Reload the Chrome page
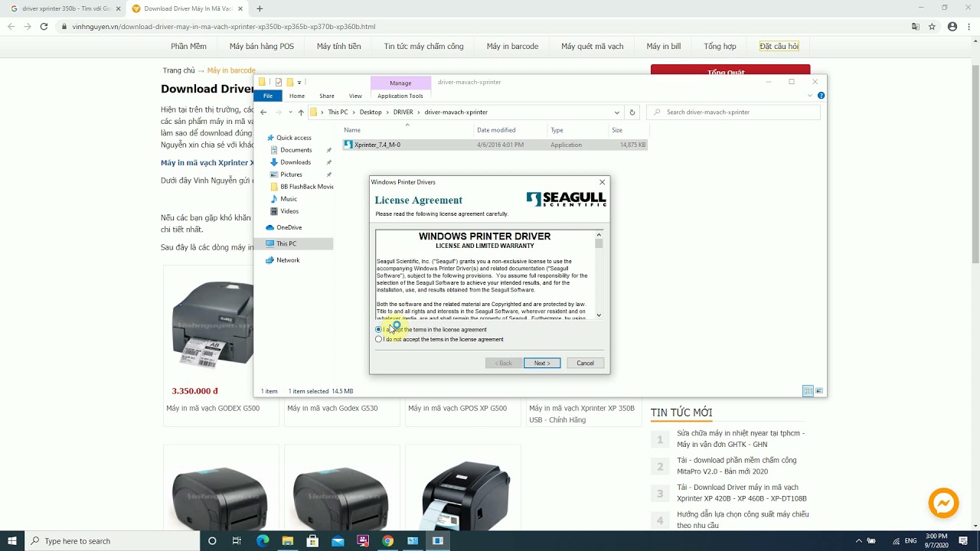 click(44, 26)
